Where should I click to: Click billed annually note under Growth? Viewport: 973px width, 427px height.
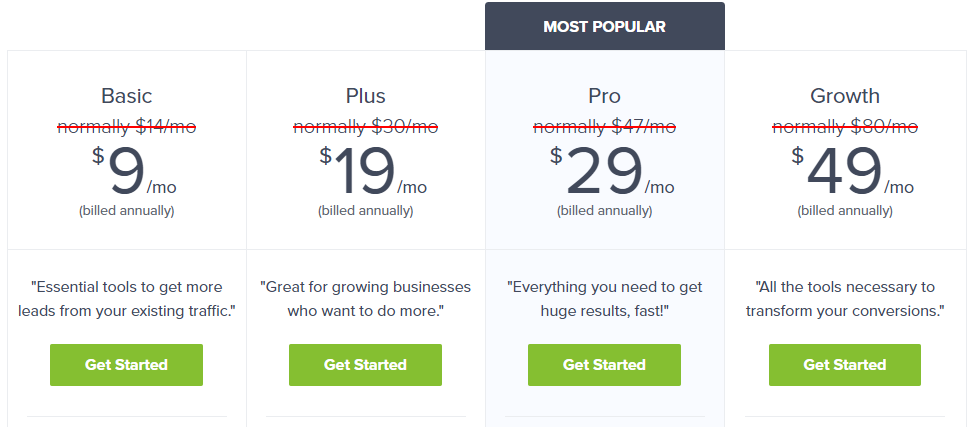click(x=845, y=211)
